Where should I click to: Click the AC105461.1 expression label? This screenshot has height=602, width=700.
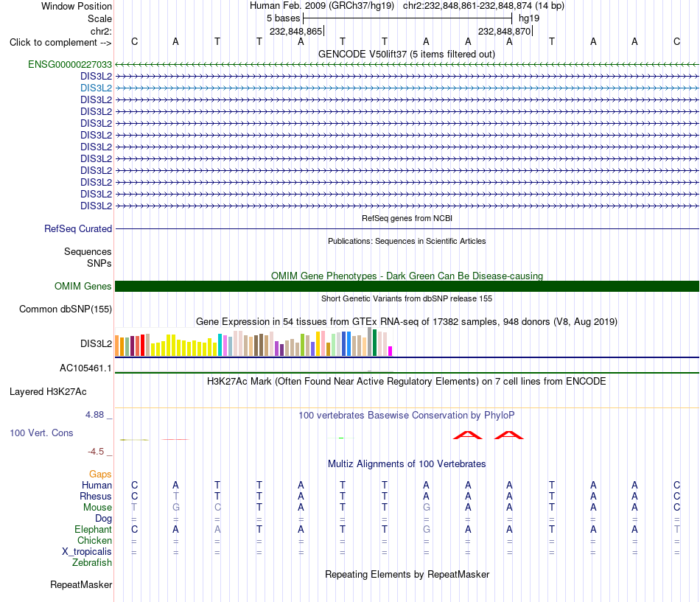click(x=85, y=368)
